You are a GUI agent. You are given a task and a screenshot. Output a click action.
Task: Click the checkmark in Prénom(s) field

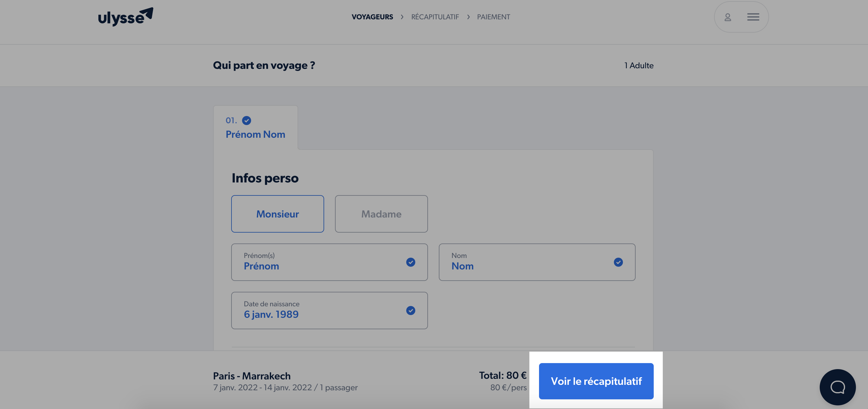(410, 262)
